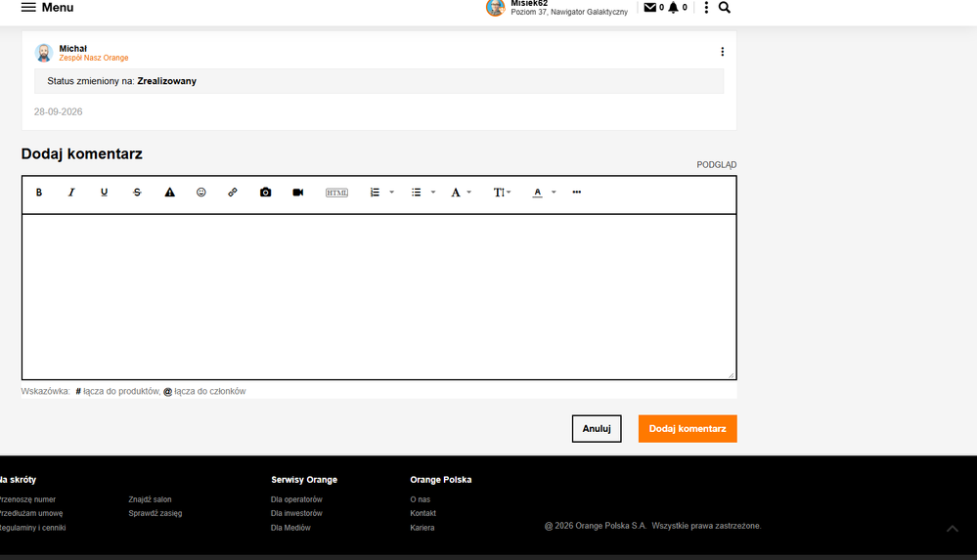Click inside the comment text area
Viewport: 977px width, 560px height.
[x=378, y=296]
